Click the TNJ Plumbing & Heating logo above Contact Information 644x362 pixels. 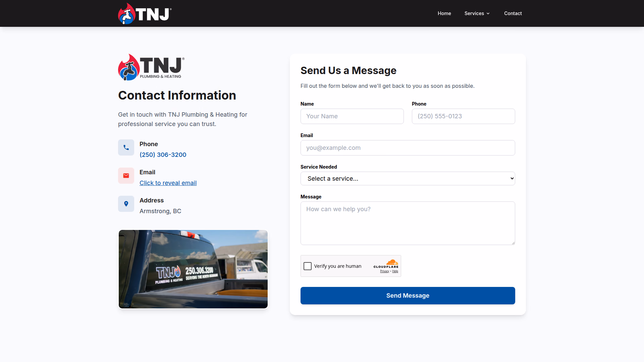click(151, 67)
